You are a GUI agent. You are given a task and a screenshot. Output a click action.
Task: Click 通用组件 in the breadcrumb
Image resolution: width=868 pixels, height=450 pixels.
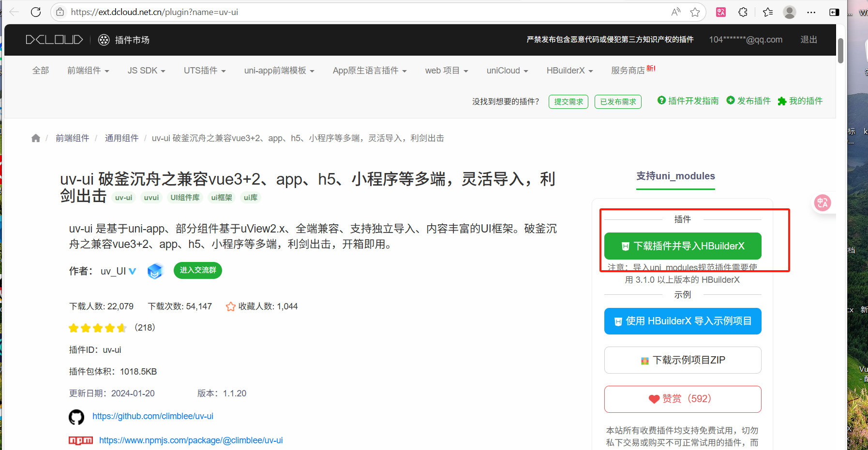point(122,138)
